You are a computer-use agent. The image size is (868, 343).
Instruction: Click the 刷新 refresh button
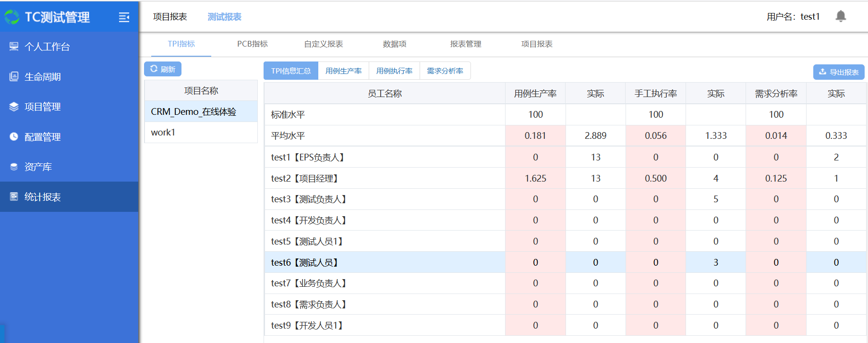point(163,69)
